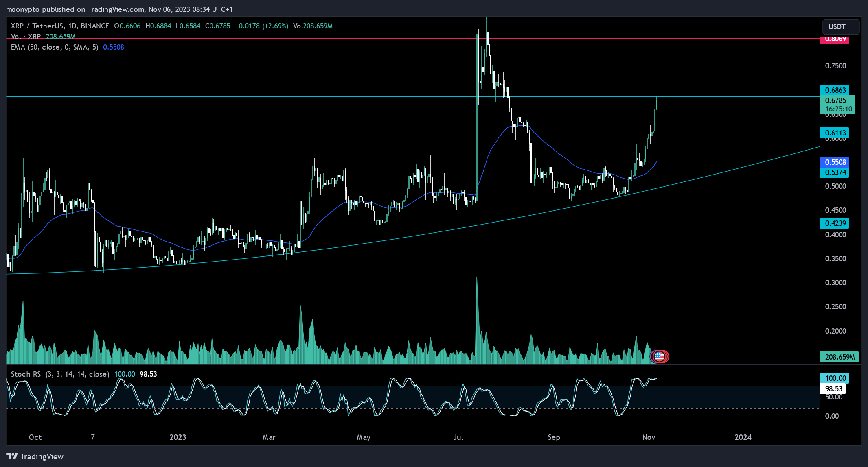868x467 pixels.
Task: Click the 0.7500 price scale value
Action: 835,66
